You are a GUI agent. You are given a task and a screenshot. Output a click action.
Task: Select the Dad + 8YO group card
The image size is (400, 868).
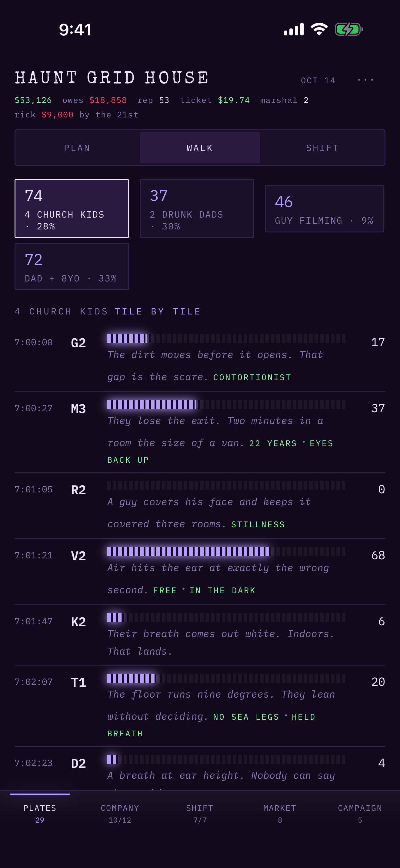coord(72,267)
